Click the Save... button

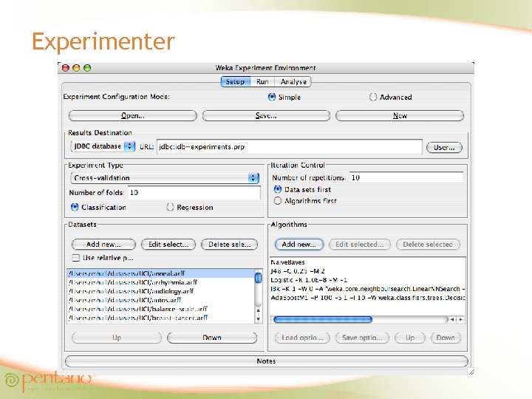pos(266,116)
